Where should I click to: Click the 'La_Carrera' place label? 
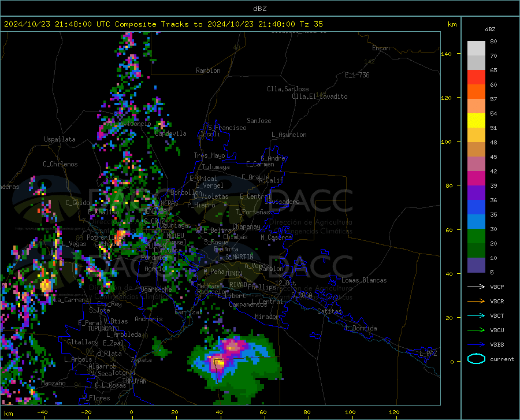click(x=71, y=300)
